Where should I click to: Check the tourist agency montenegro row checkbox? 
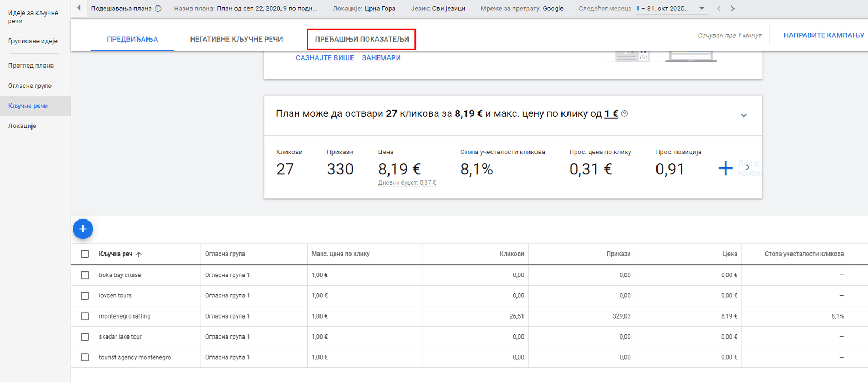[x=85, y=358]
